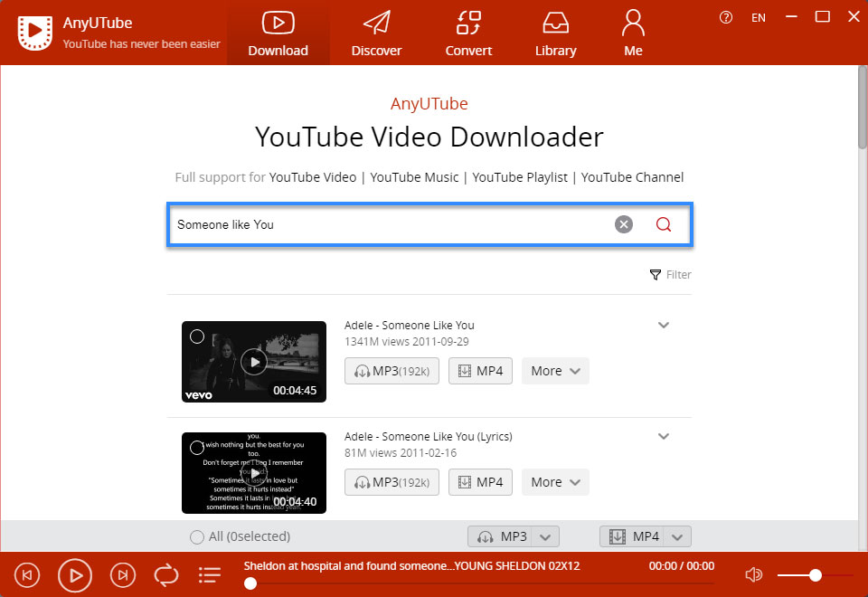Toggle the repeat loop icon

coord(166,575)
